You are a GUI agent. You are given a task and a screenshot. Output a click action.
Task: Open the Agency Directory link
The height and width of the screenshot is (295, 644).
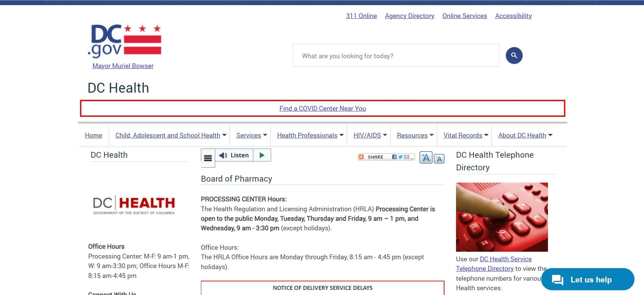point(409,16)
